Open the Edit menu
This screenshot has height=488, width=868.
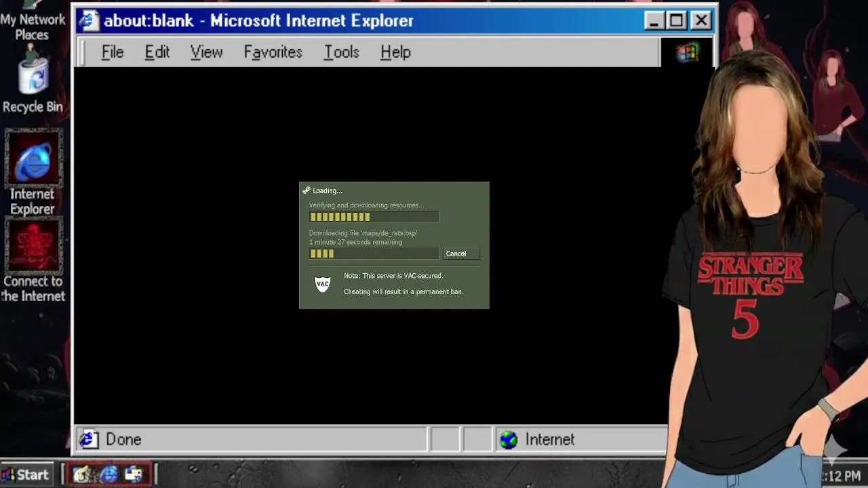click(x=157, y=52)
